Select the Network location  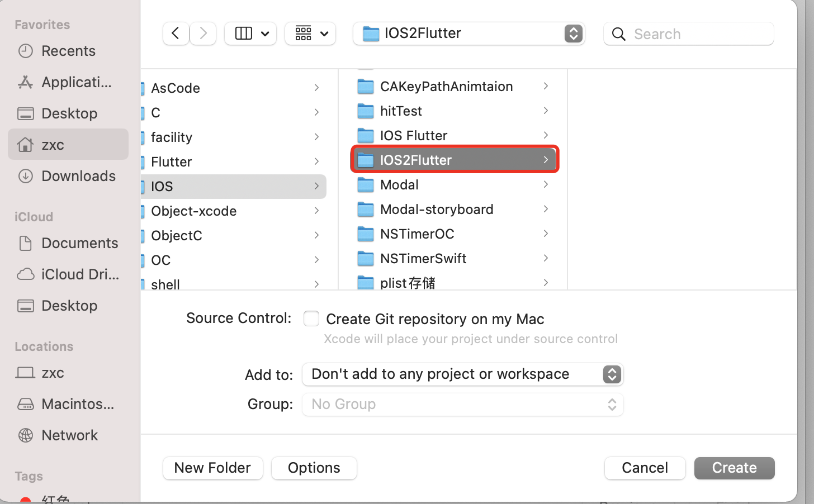pyautogui.click(x=69, y=435)
